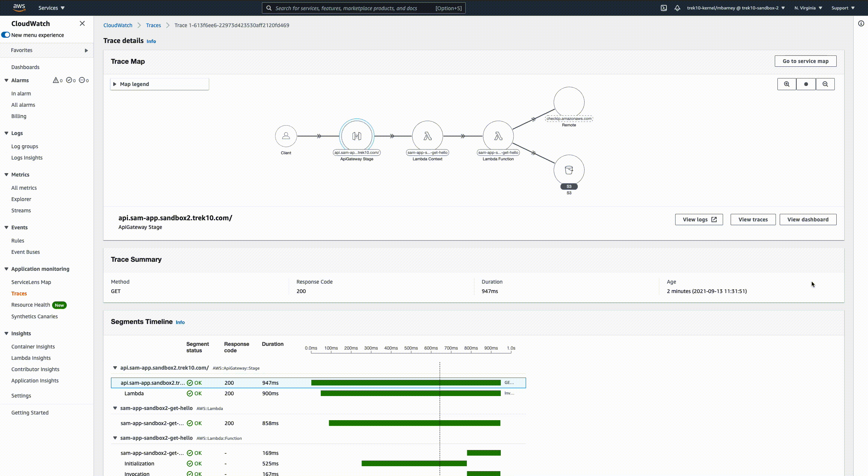
Task: Toggle the New menu experience switch
Action: click(x=6, y=35)
